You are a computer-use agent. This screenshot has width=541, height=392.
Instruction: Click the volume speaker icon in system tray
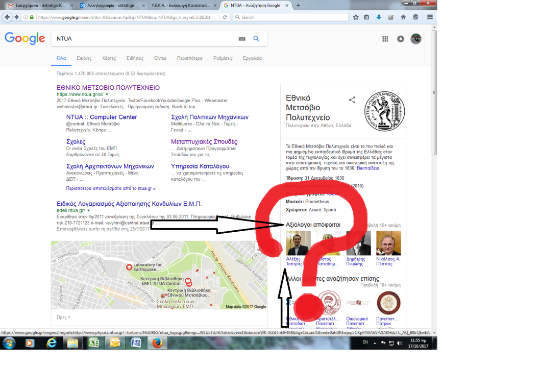point(400,343)
